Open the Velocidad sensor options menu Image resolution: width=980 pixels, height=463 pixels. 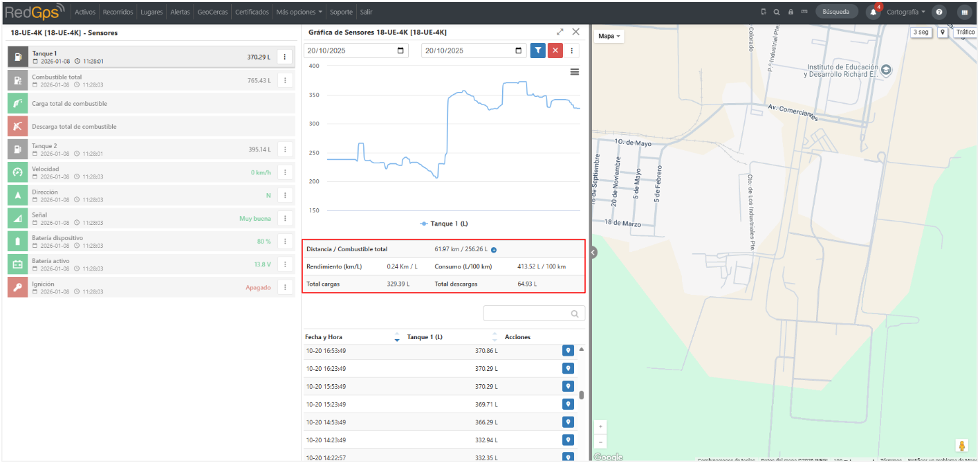pyautogui.click(x=284, y=172)
